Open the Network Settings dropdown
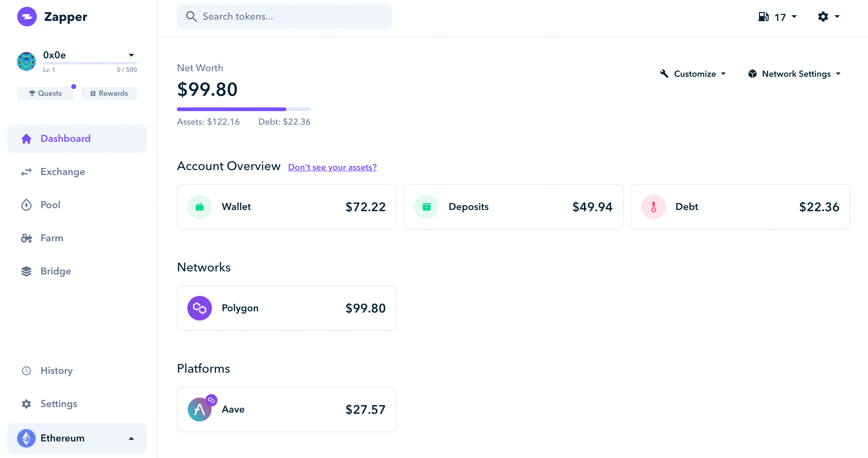 point(795,74)
